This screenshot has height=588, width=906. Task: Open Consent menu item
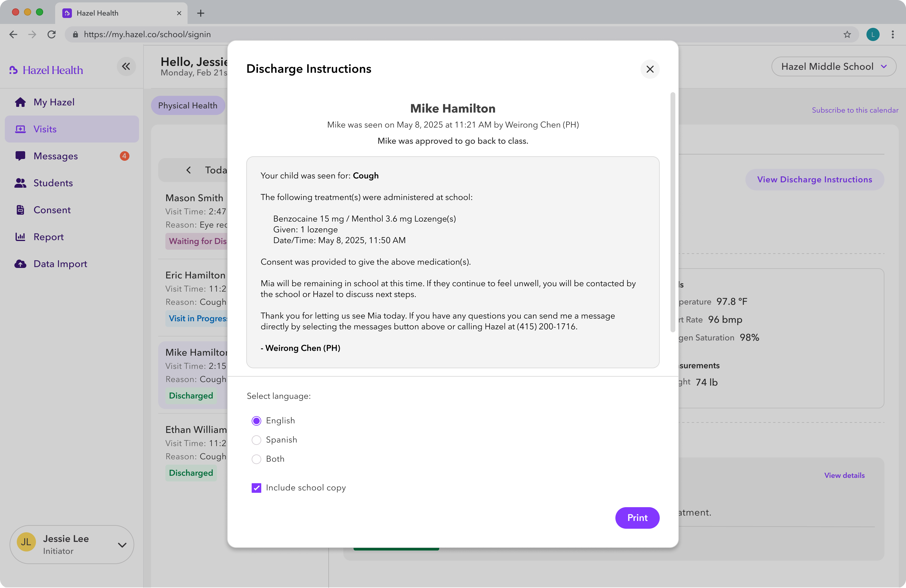coord(72,210)
